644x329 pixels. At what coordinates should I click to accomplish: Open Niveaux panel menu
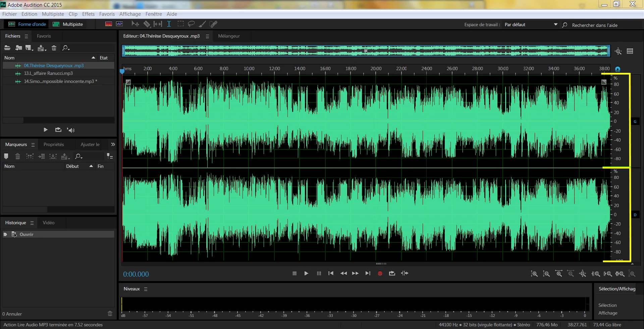(146, 289)
